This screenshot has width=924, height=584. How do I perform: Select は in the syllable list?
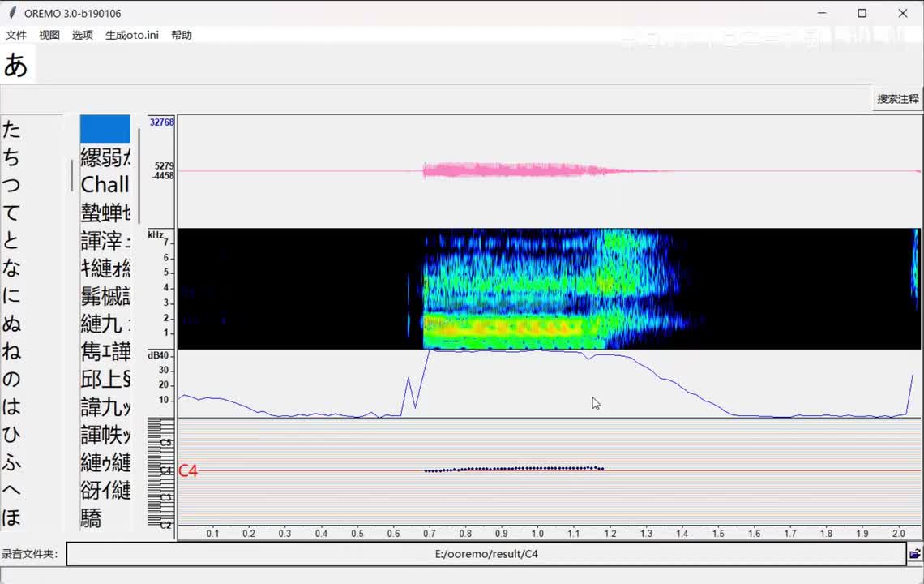point(11,406)
